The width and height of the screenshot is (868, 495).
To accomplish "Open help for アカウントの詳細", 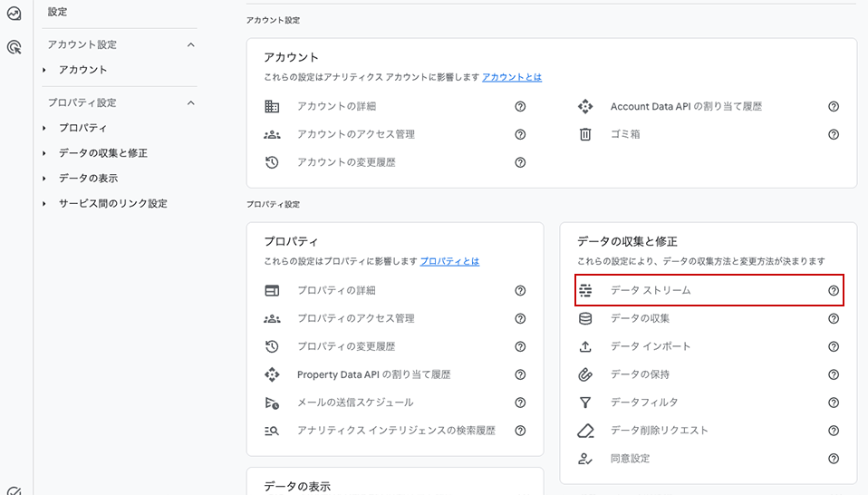I will (x=520, y=106).
